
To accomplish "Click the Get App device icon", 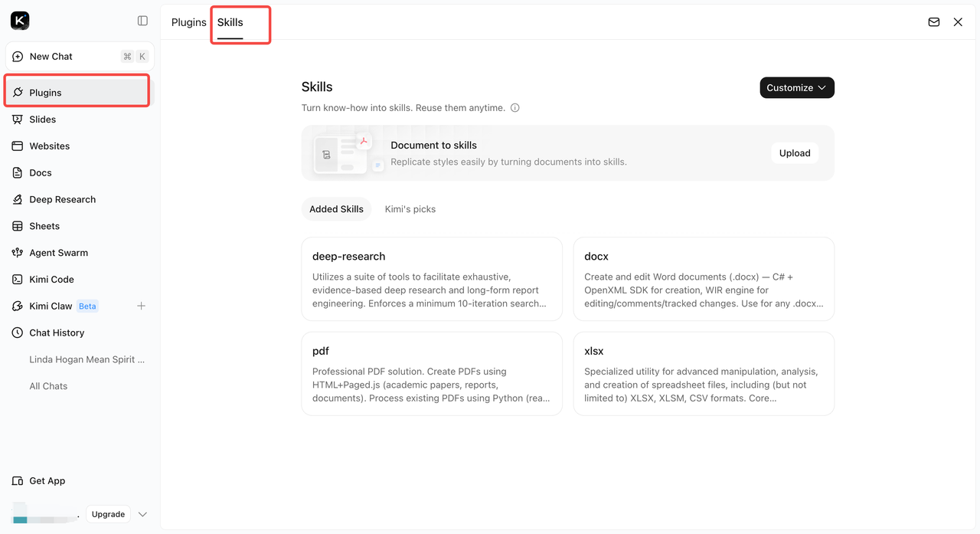I will click(18, 481).
